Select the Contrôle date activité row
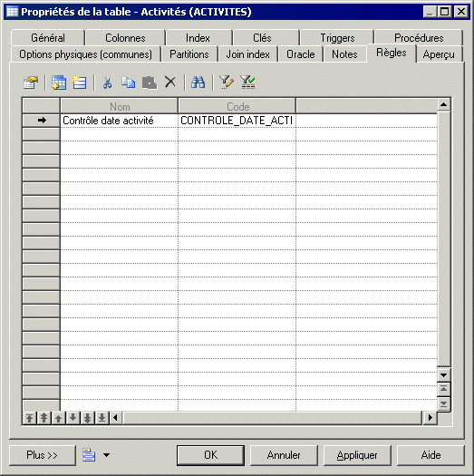Viewport: 474px width, 476px height. click(x=229, y=121)
